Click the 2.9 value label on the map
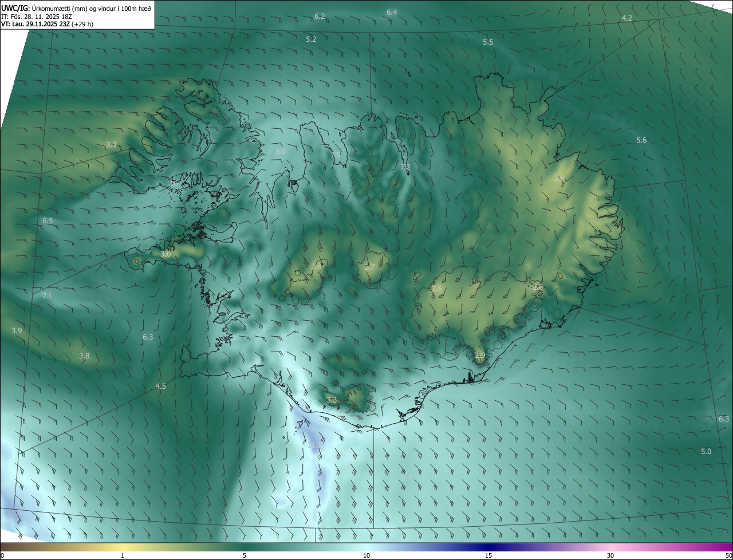Screen dimensions: 733x560 (480, 356)
